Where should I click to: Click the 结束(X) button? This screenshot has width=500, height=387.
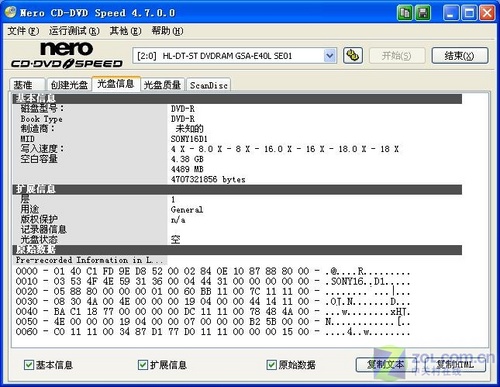pos(460,55)
